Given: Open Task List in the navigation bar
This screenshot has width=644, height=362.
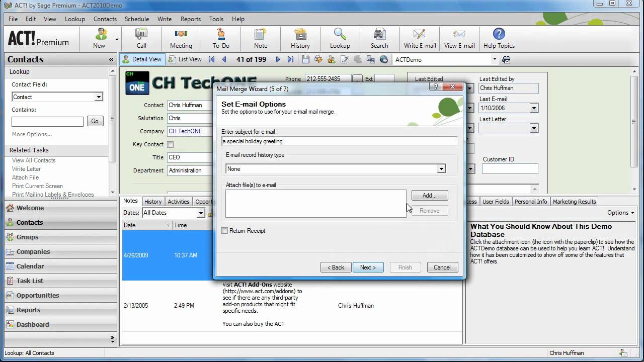Looking at the screenshot, I should point(60,281).
